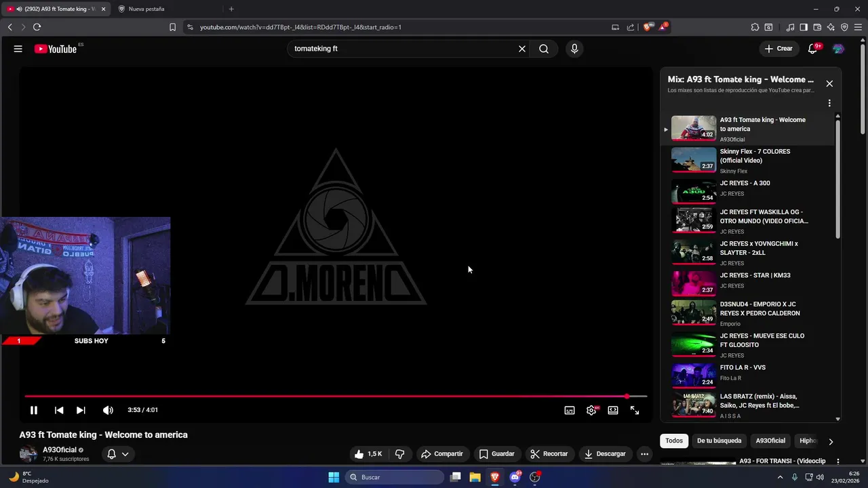Open more actions three-dot menu under video
The width and height of the screenshot is (868, 488).
tap(645, 454)
